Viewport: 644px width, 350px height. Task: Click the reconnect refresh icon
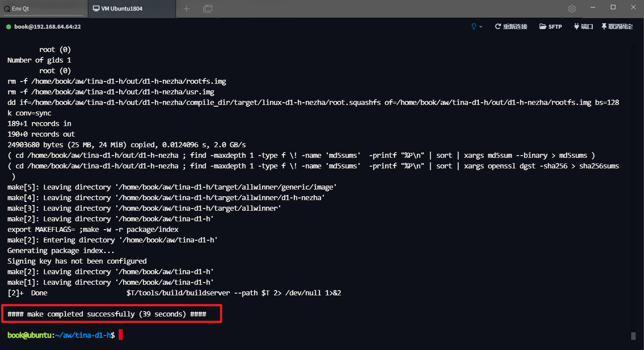point(498,26)
